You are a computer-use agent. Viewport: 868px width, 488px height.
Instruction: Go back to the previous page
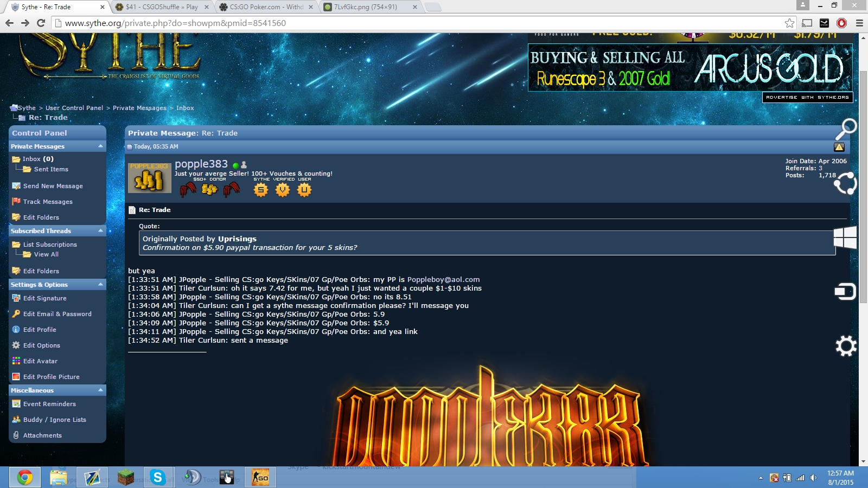tap(9, 23)
